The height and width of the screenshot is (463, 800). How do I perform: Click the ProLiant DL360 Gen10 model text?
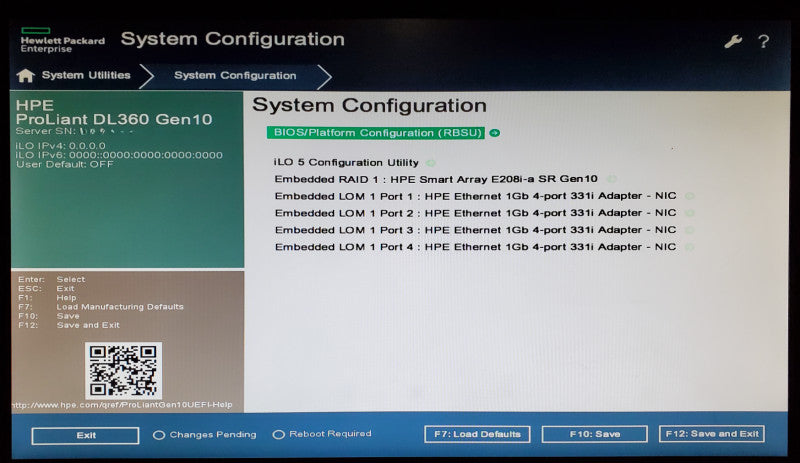pos(114,119)
